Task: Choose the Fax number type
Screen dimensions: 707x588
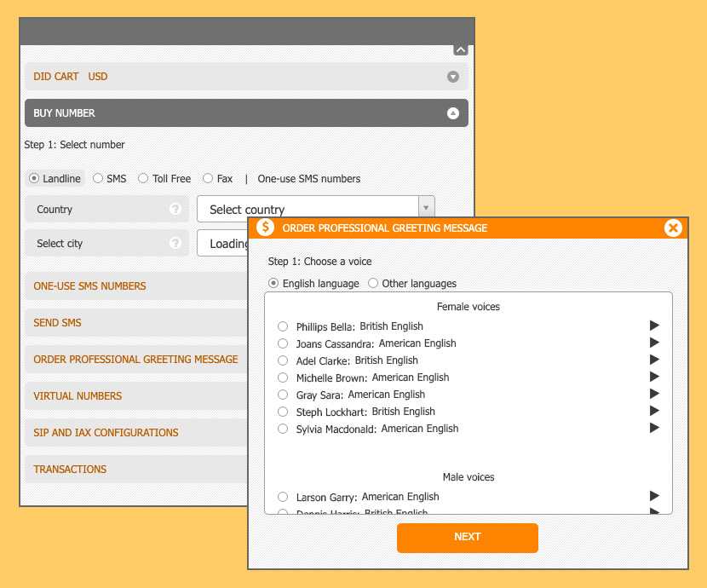Action: tap(208, 179)
